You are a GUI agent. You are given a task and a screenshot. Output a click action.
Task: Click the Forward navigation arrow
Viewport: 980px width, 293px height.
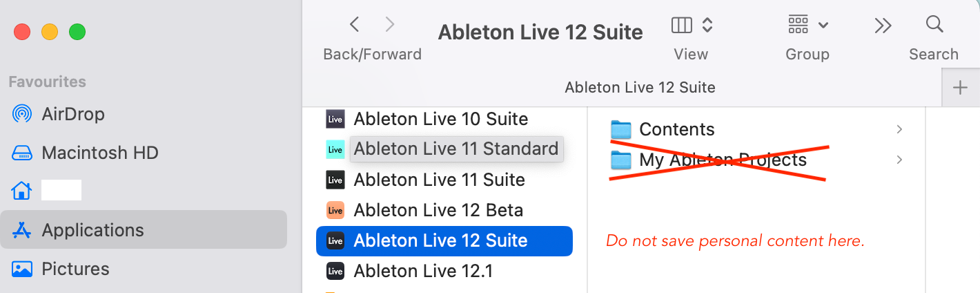tap(390, 25)
